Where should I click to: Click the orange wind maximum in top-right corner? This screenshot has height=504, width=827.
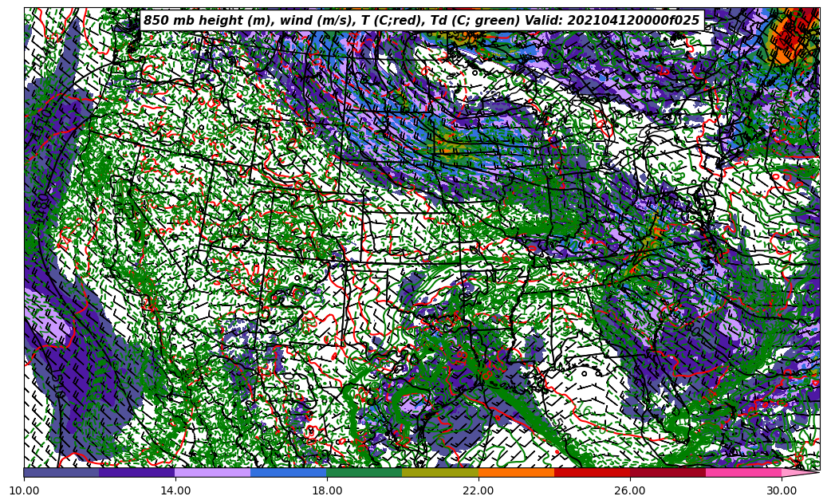coord(786,40)
